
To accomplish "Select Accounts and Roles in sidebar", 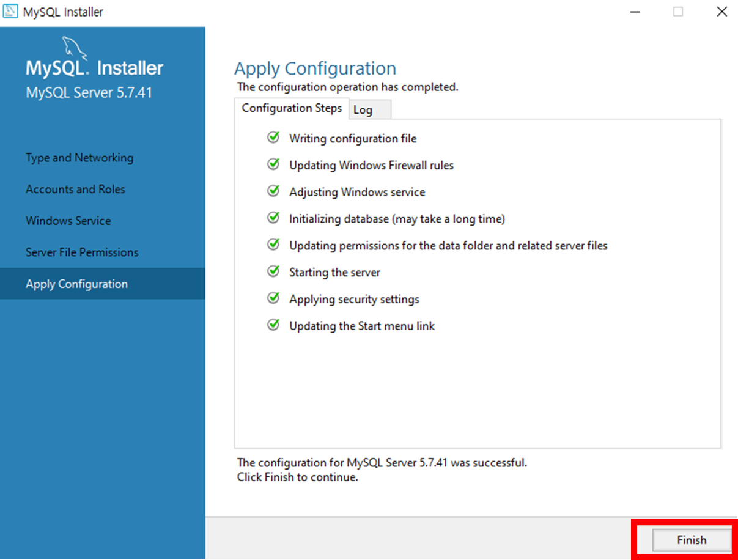I will click(75, 190).
